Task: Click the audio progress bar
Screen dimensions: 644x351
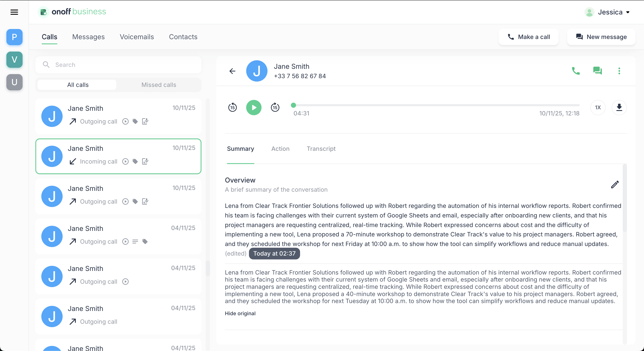Action: (436, 105)
